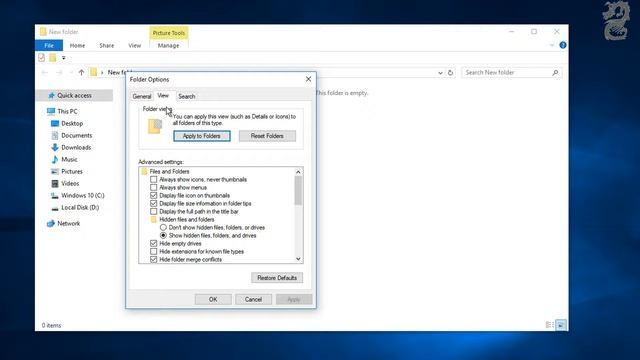This screenshot has height=360, width=640.
Task: Open the Recent locations dropdown arrow
Action: (x=71, y=73)
